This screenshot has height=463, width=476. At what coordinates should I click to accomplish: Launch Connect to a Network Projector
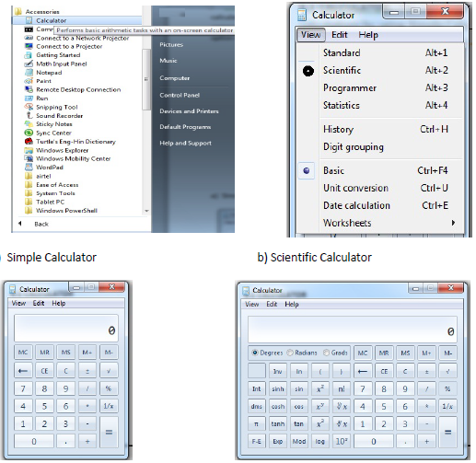click(x=76, y=38)
